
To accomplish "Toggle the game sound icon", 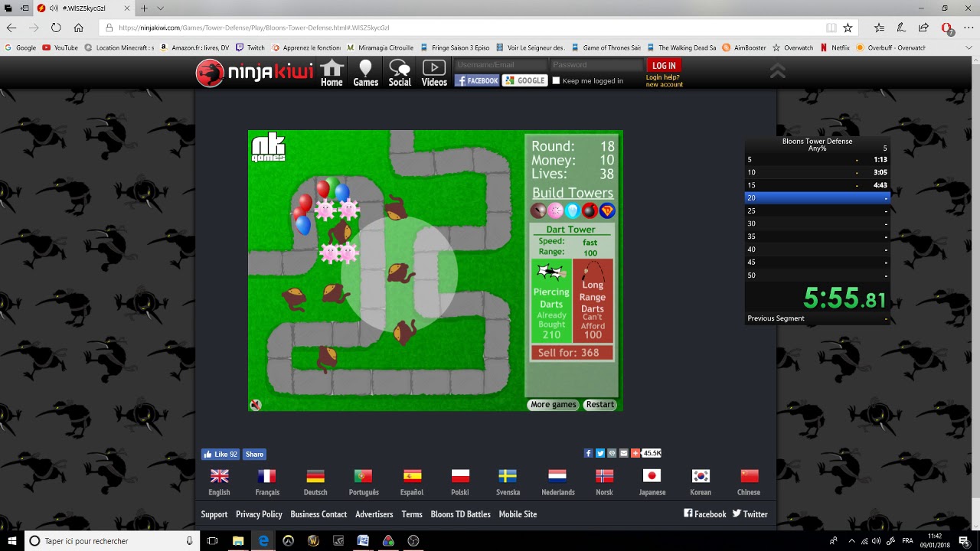I will click(256, 405).
